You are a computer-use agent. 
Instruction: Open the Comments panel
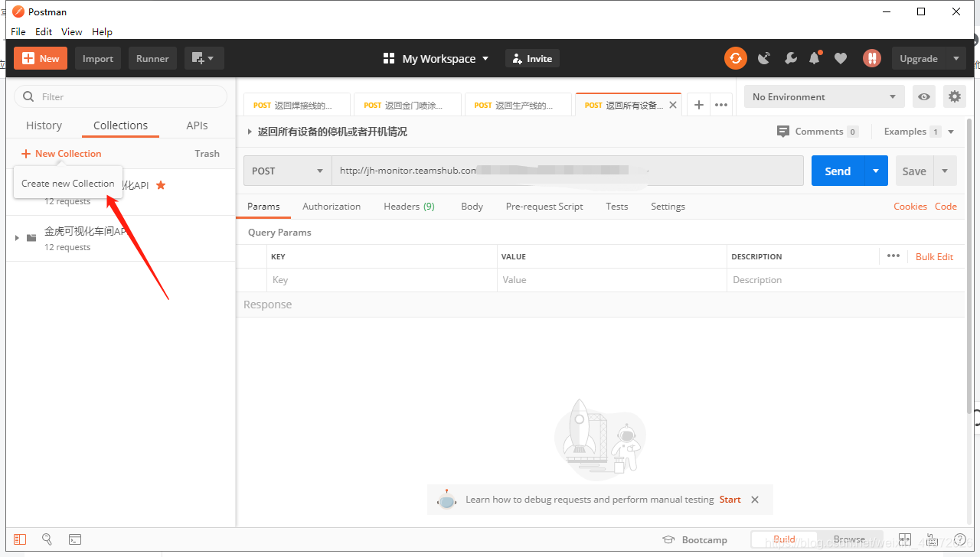point(817,132)
